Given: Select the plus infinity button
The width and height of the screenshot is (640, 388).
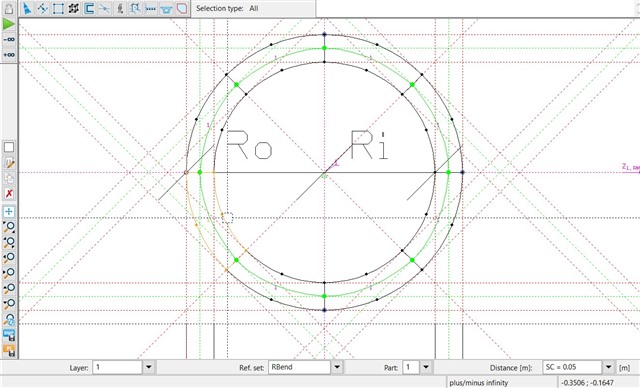Looking at the screenshot, I should click(x=9, y=55).
